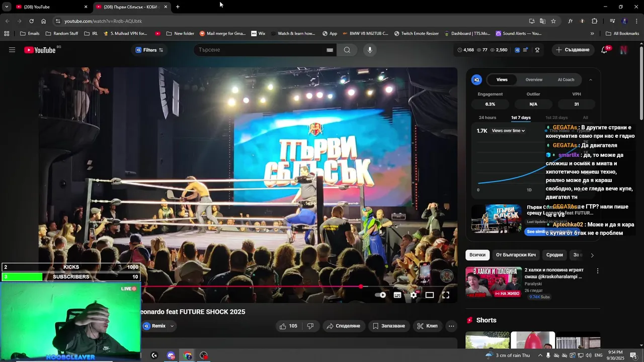Open the Emails bookmark folder
644x362 pixels.
click(29, 33)
